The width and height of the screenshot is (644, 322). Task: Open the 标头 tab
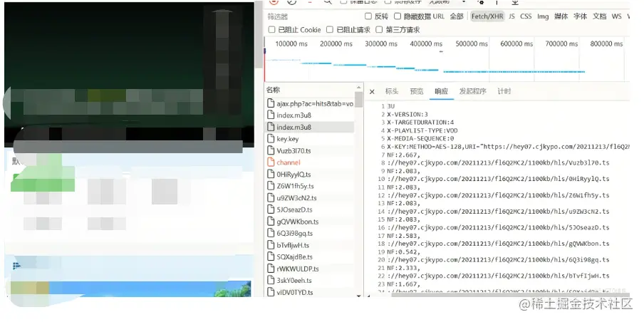[x=392, y=91]
